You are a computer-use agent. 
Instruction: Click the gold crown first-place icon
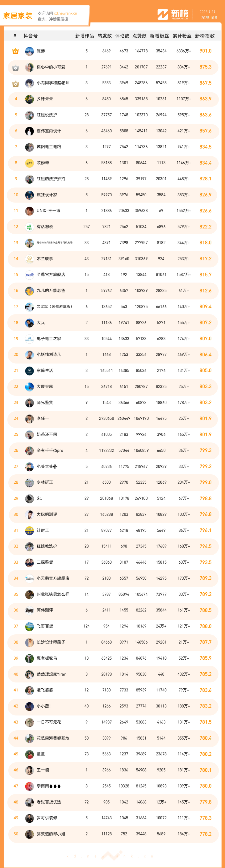pos(15,51)
